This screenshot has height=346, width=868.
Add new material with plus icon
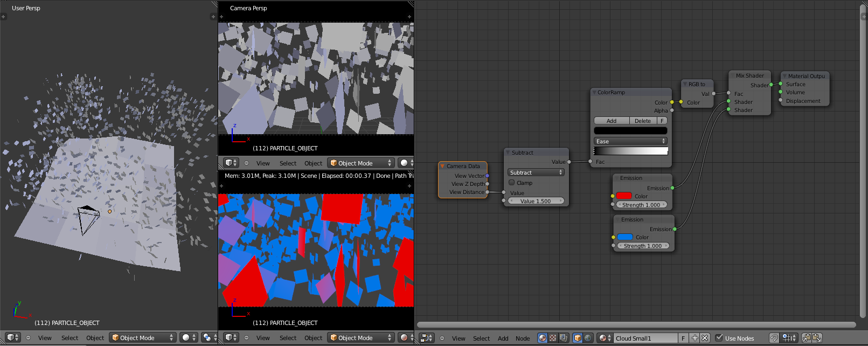(x=695, y=338)
